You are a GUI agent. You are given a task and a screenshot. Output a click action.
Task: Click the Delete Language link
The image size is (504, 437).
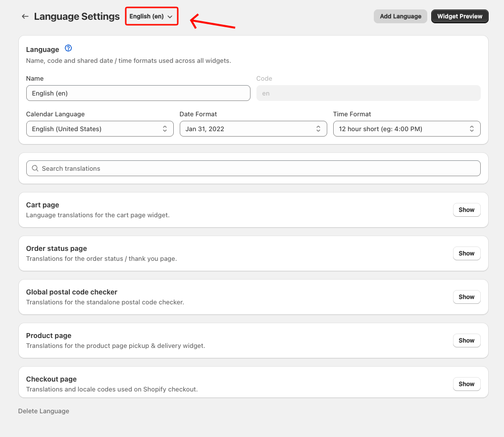pos(44,411)
